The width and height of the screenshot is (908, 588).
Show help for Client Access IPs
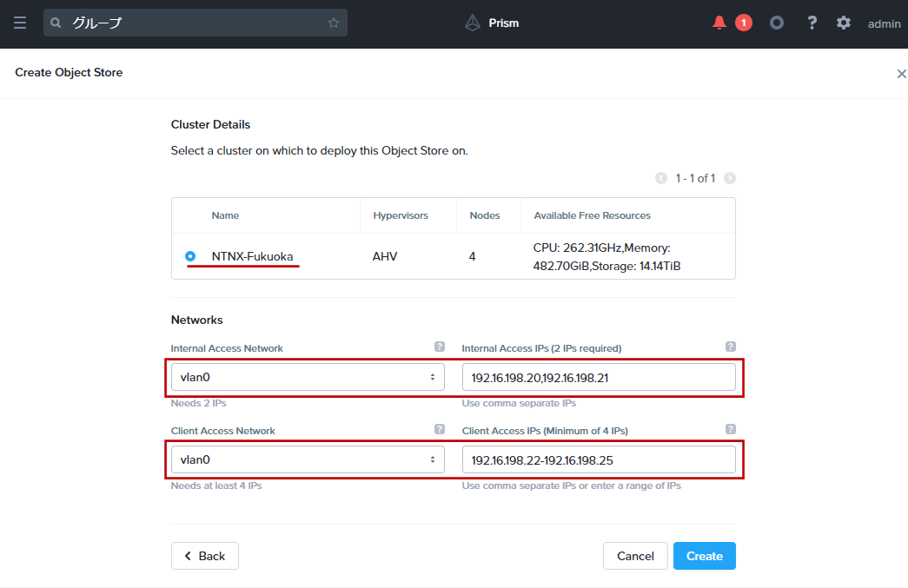(x=730, y=429)
